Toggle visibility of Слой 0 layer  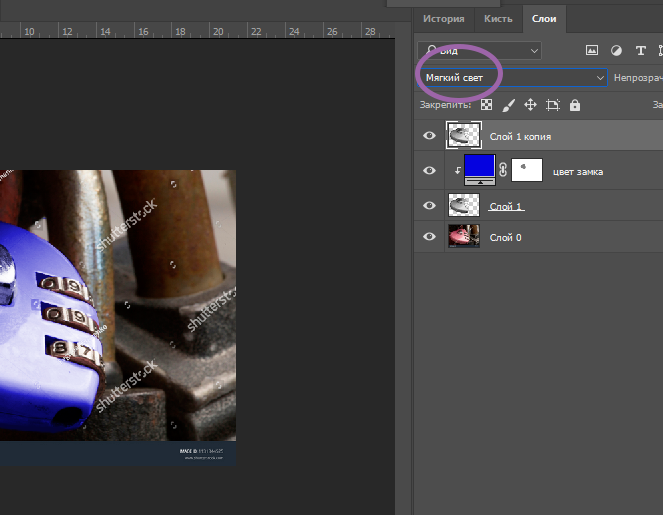coord(429,236)
